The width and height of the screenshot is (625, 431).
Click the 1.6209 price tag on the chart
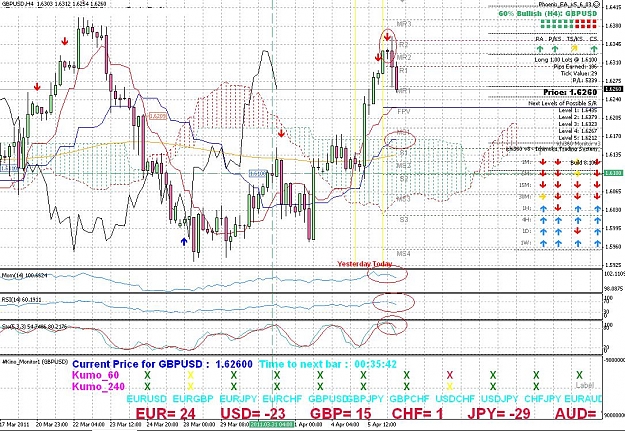tap(157, 116)
